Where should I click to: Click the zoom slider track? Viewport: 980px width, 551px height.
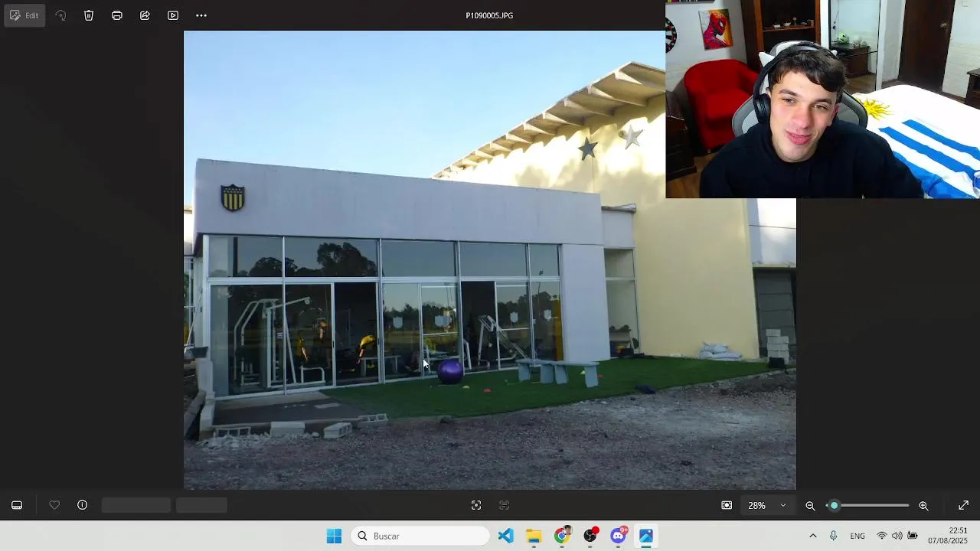pos(868,505)
